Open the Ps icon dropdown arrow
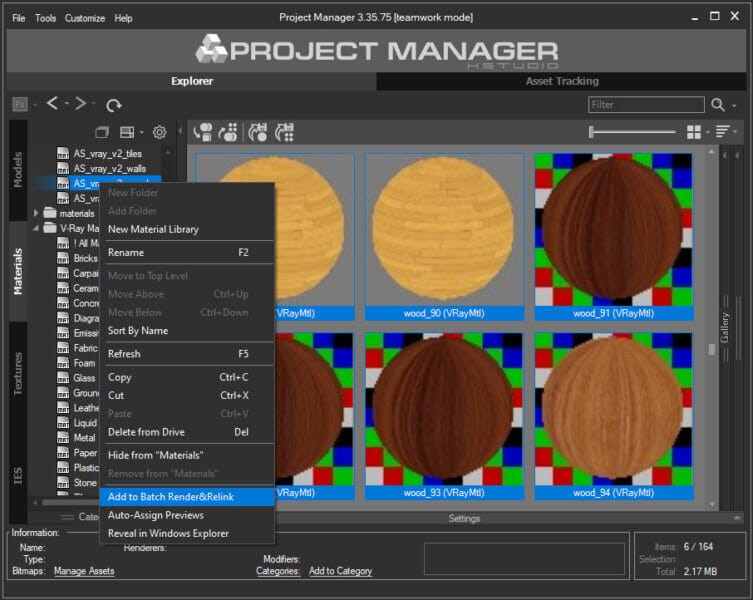 pyautogui.click(x=35, y=105)
